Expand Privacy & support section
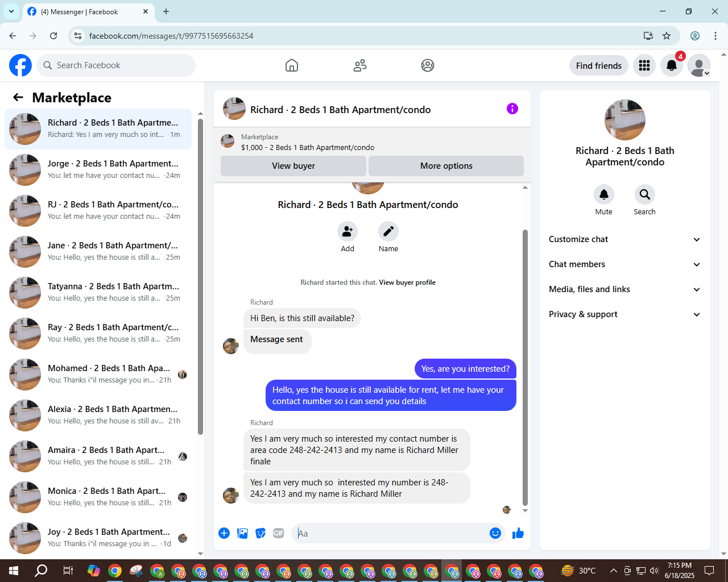 (624, 314)
